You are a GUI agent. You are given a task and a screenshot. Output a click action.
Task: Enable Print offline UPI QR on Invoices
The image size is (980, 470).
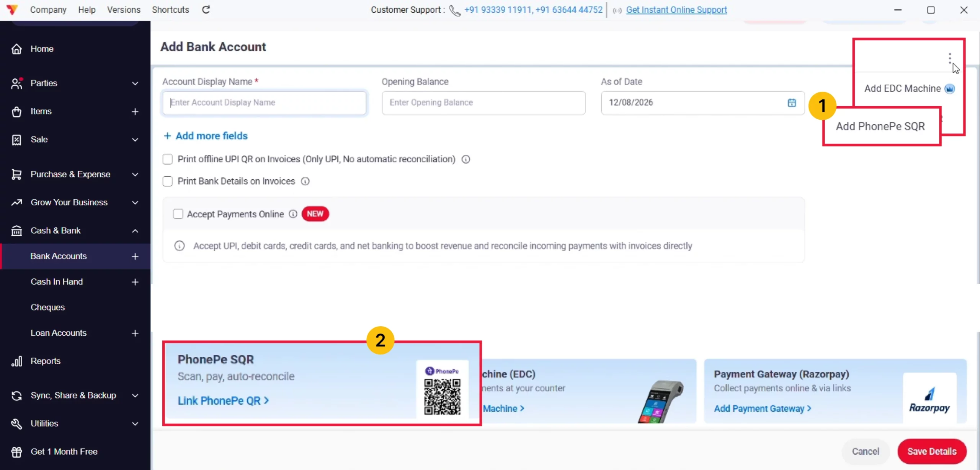point(168,159)
